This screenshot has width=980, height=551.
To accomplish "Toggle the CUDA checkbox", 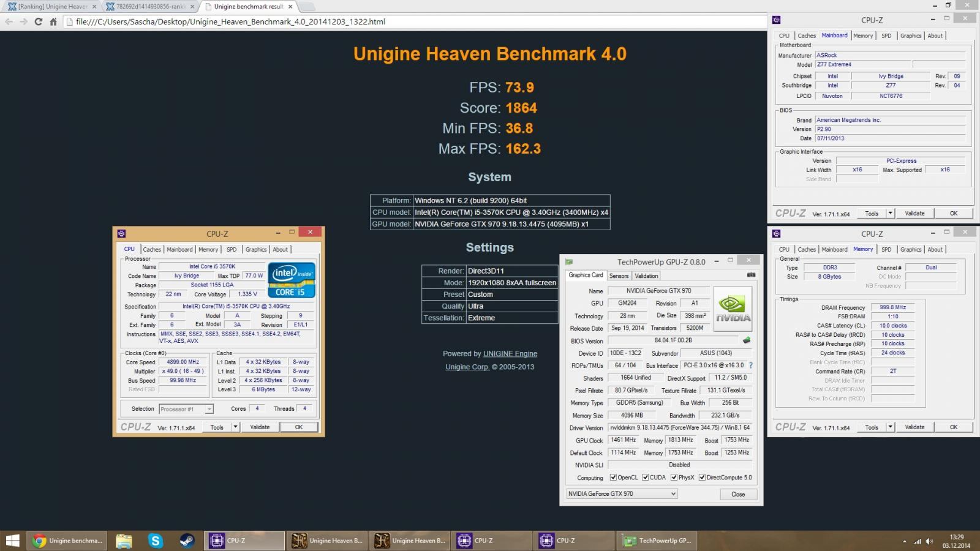I will pos(646,478).
